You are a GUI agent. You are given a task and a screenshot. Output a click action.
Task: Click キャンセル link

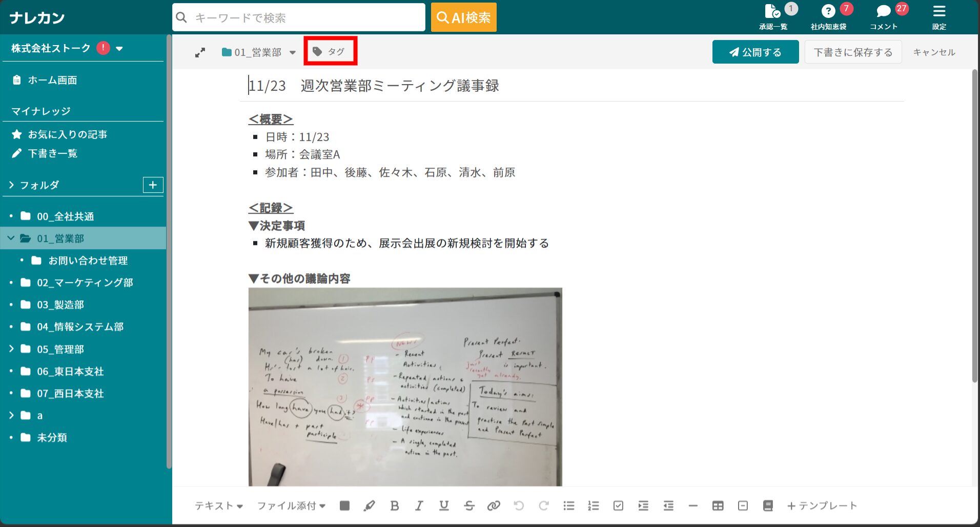click(x=934, y=52)
